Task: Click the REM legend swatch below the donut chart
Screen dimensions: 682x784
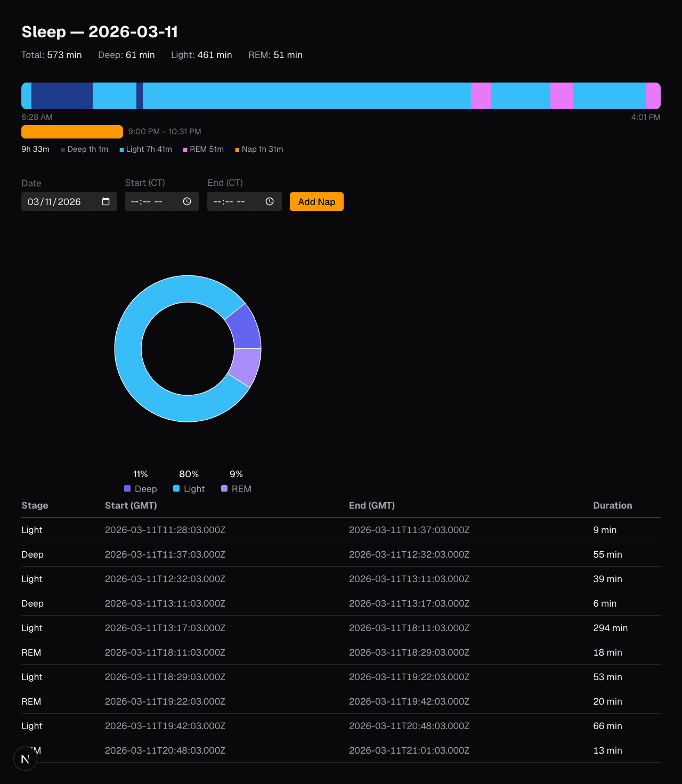Action: [224, 488]
